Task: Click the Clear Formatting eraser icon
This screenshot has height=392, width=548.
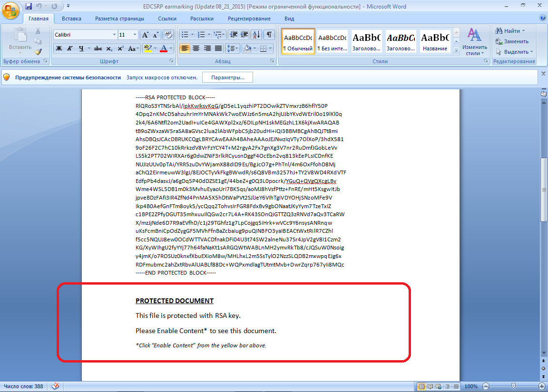Action: [168, 35]
